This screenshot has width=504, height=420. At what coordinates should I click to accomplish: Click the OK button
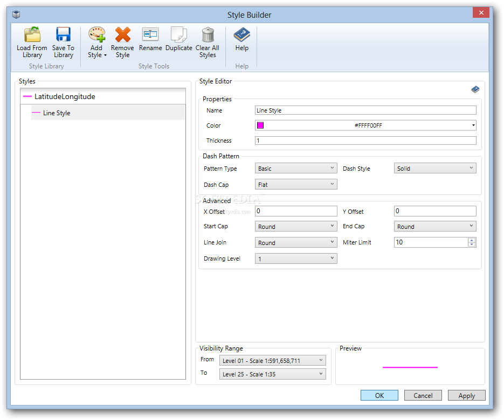(x=379, y=395)
